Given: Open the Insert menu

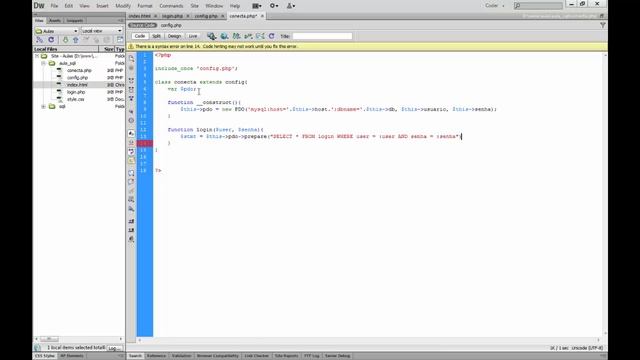Looking at the screenshot, I should 102,6.
